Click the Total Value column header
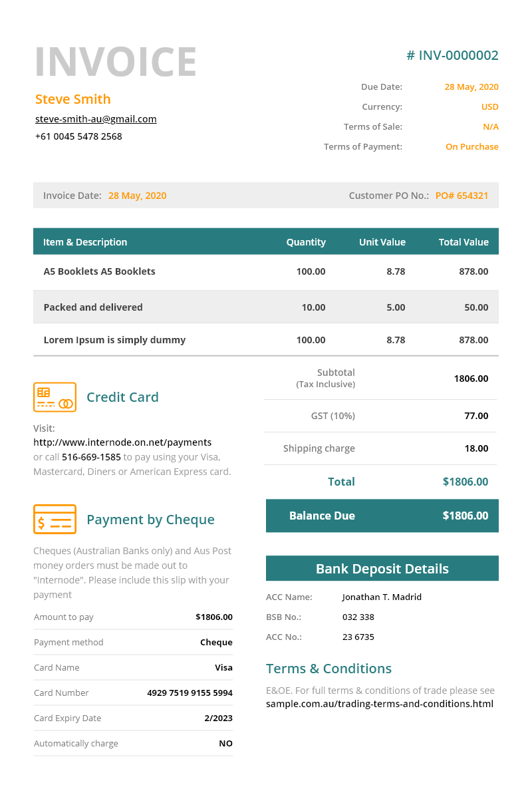 (x=464, y=242)
